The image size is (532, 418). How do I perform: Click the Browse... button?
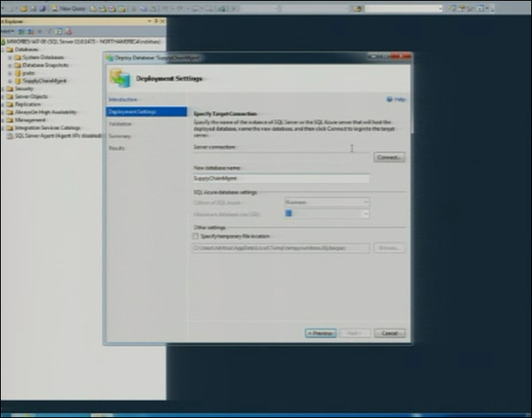(x=389, y=248)
